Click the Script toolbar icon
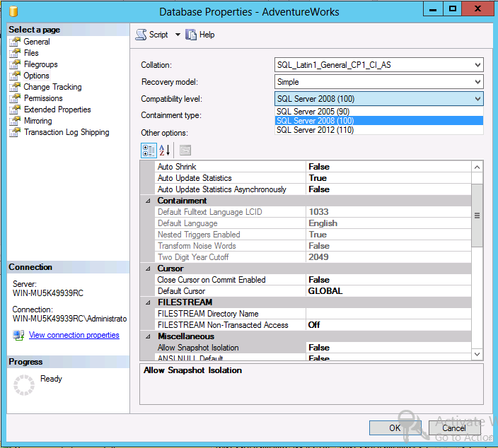 (x=141, y=35)
